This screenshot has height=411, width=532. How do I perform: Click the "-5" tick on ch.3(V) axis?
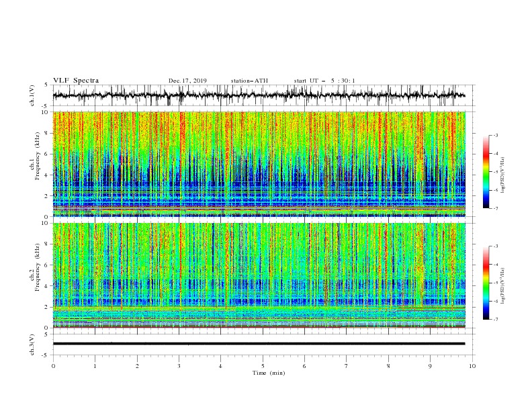45,355
